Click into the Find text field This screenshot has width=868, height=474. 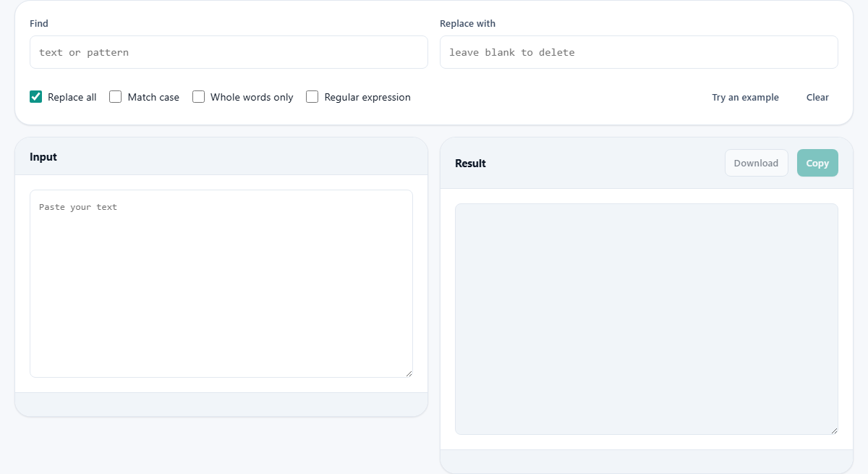pos(229,52)
